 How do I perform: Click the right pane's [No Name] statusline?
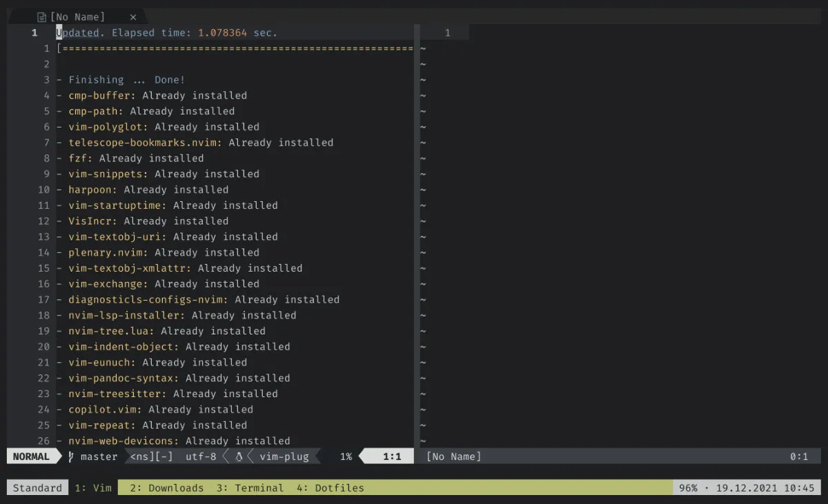tap(454, 456)
